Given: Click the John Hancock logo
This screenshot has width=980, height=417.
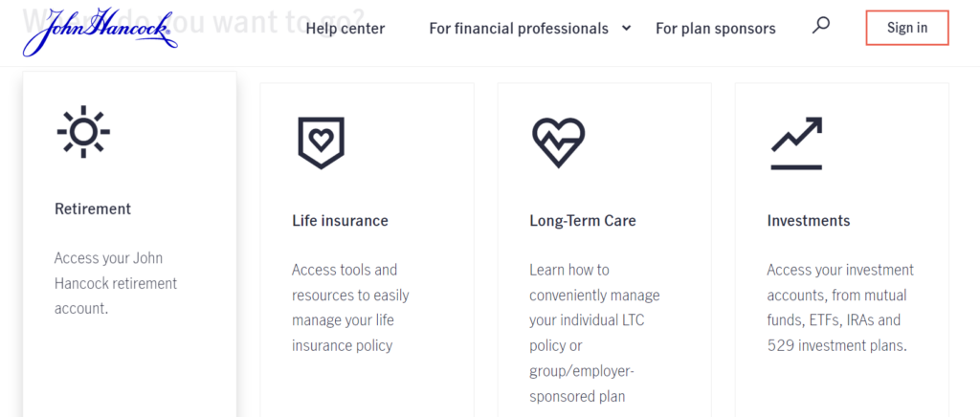Looking at the screenshot, I should [100, 32].
